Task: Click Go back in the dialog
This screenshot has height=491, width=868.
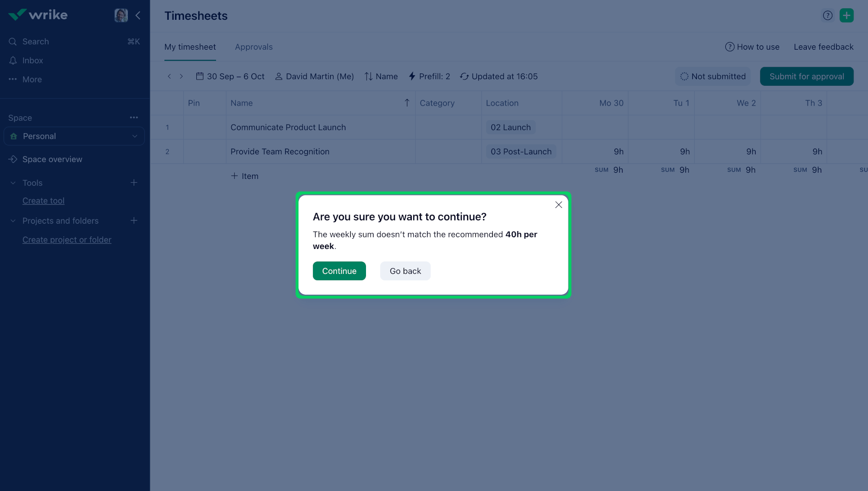Action: coord(405,271)
